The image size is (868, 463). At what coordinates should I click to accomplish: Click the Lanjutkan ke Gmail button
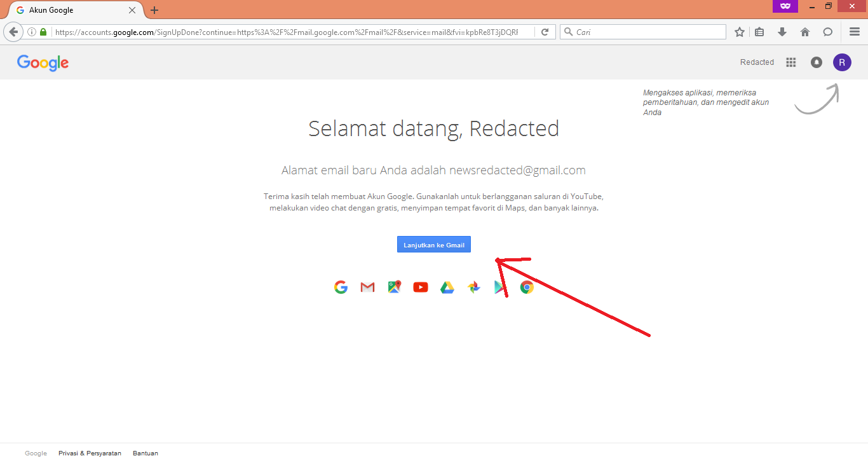click(x=434, y=245)
